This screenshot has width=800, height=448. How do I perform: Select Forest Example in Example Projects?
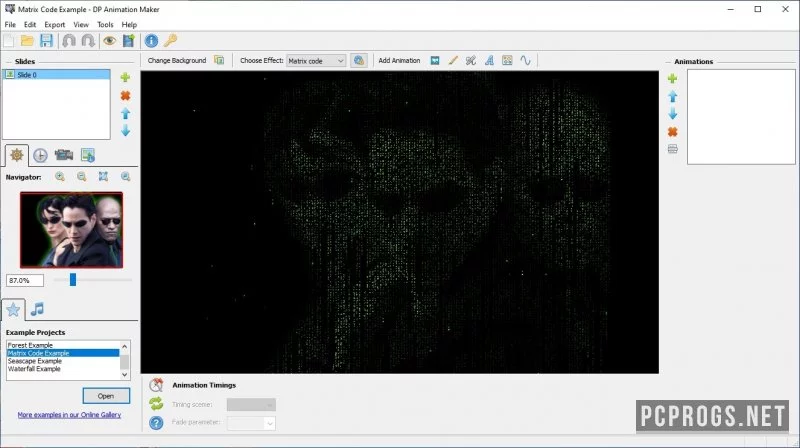(x=63, y=345)
